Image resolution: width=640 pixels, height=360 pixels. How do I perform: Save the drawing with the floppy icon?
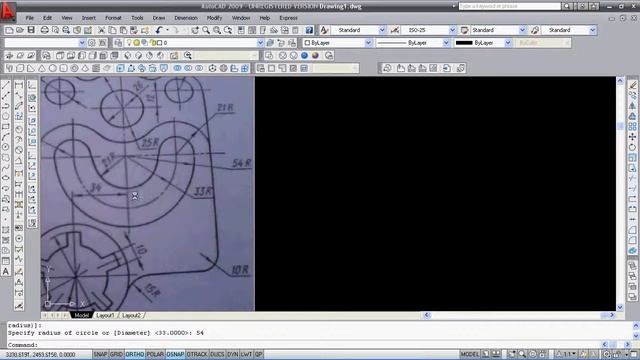click(x=31, y=30)
